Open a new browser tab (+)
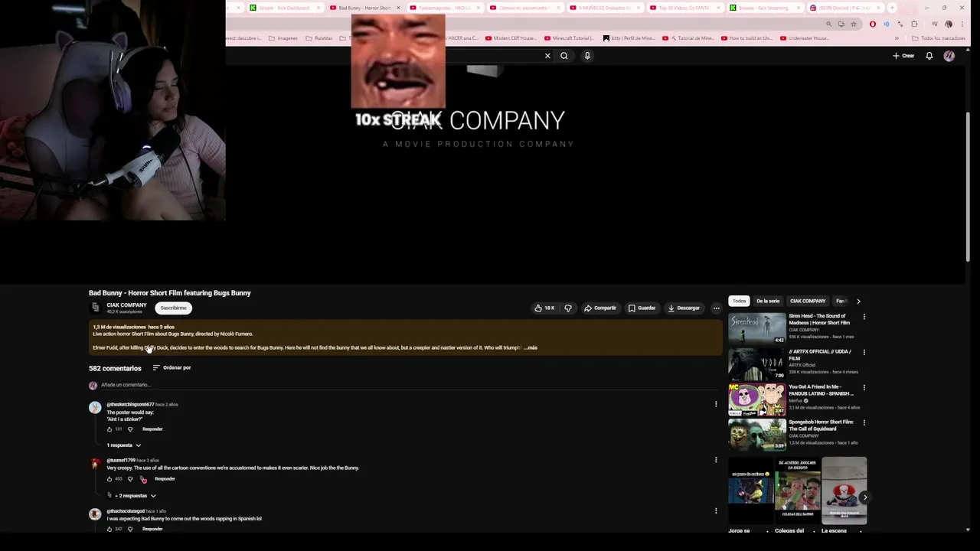980x551 pixels. [892, 8]
